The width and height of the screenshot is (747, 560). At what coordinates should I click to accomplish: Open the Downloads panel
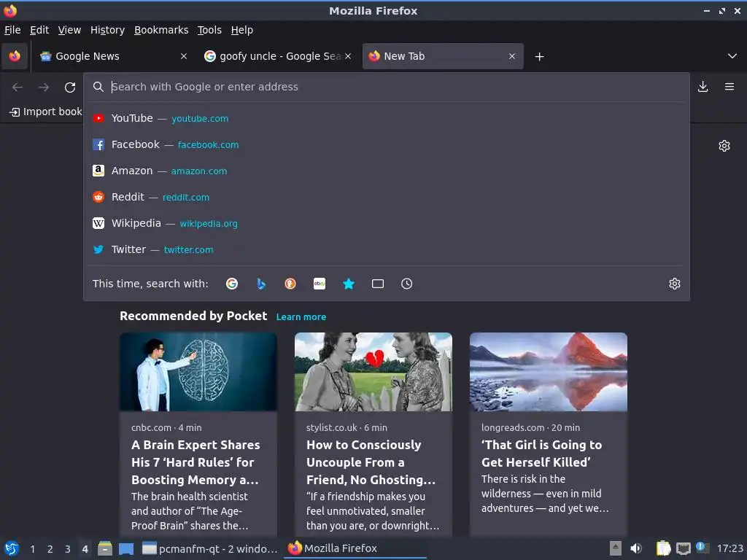703,87
